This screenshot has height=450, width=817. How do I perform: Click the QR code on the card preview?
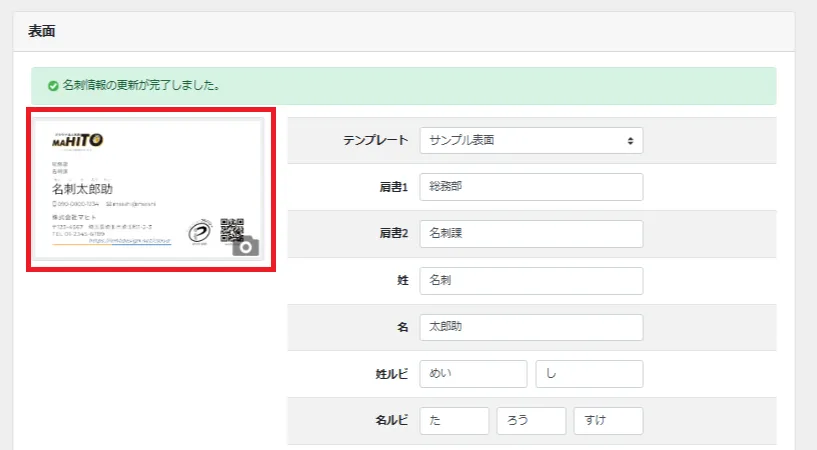232,229
